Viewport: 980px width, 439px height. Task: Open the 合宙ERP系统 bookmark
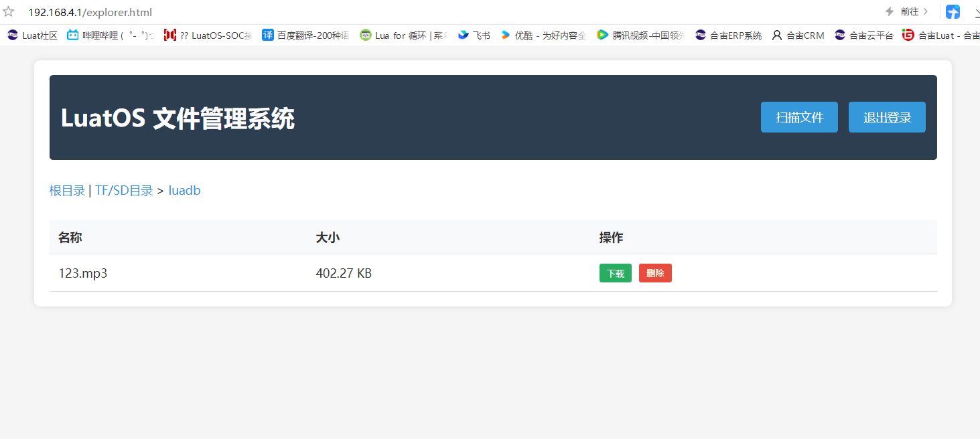pos(728,35)
